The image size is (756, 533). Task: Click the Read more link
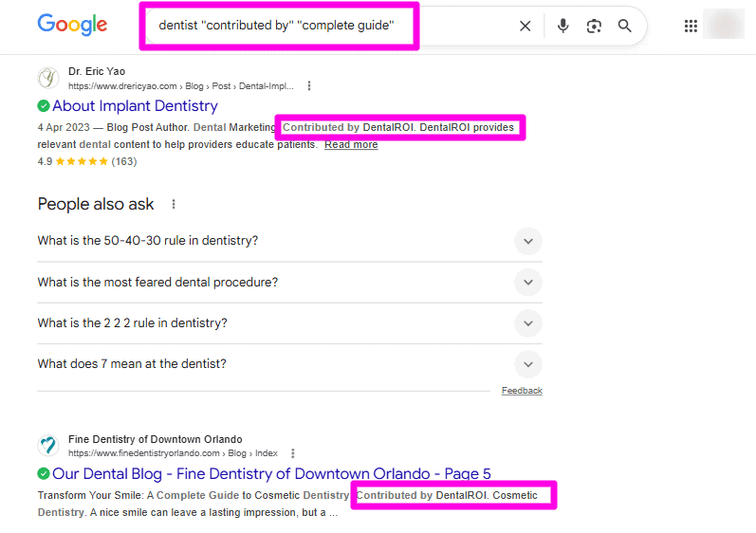(x=351, y=144)
